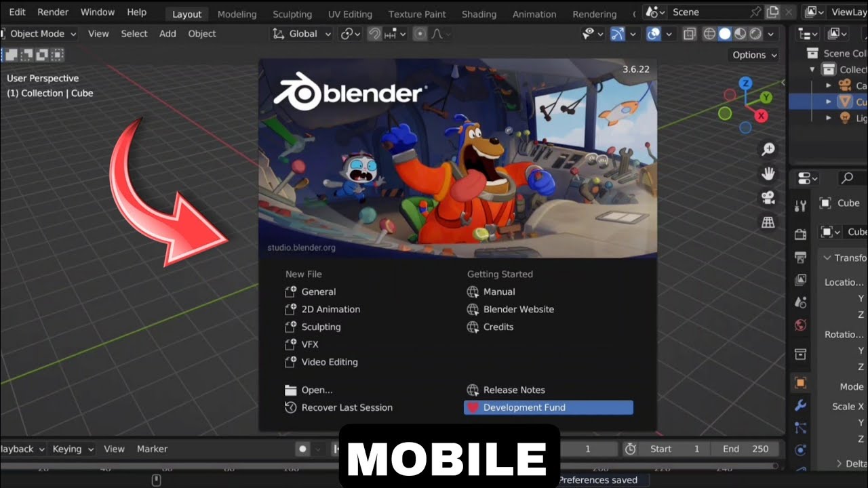Open the Global transform orientation dropdown
Image resolution: width=868 pixels, height=488 pixels.
302,34
